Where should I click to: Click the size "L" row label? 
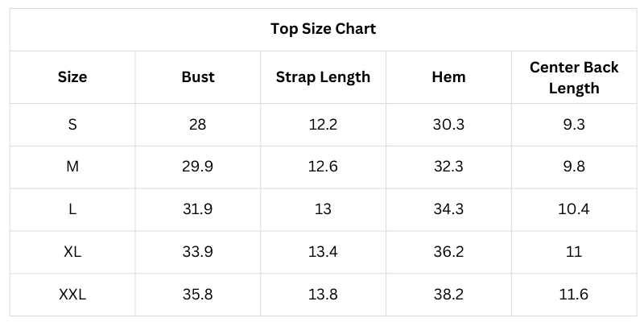[72, 209]
